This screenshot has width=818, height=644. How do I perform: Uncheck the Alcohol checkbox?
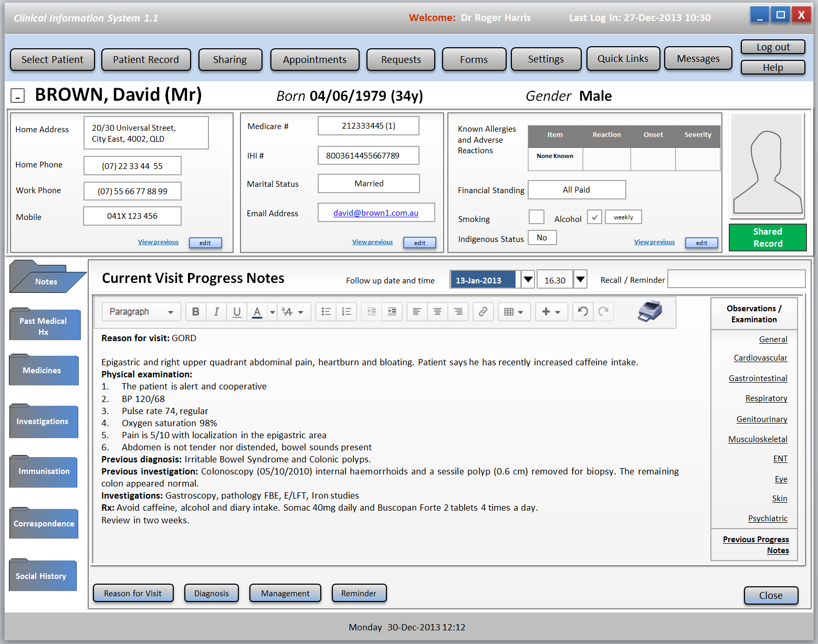tap(594, 217)
